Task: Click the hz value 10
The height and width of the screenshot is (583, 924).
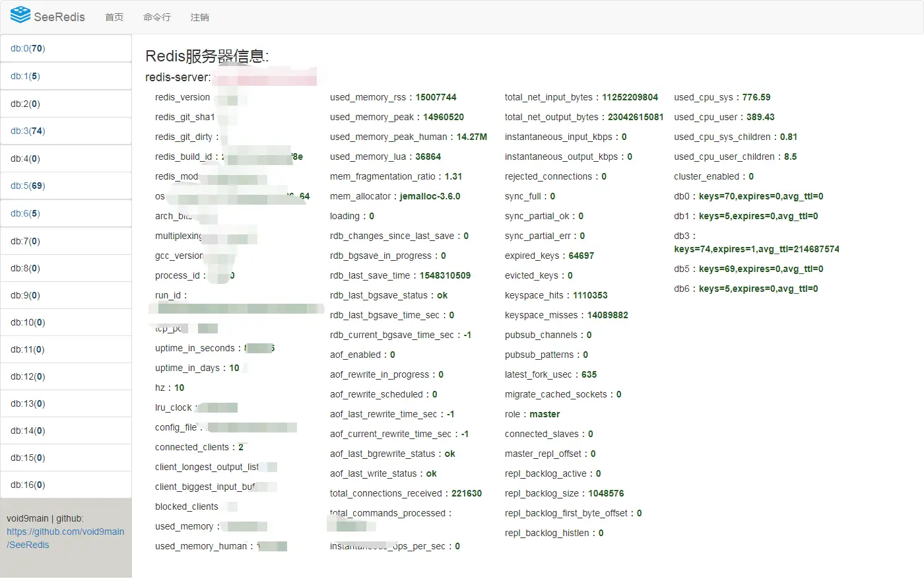Action: click(x=179, y=388)
